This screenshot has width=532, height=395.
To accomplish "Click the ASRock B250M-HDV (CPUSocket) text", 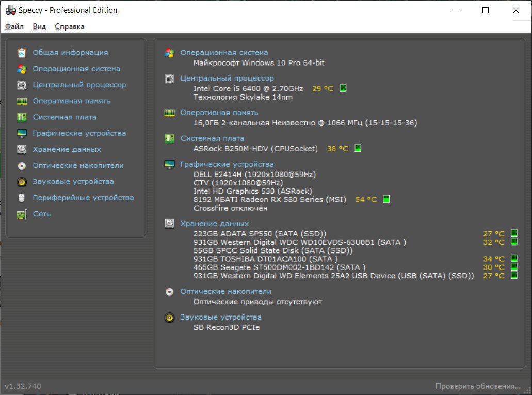I will pos(255,148).
